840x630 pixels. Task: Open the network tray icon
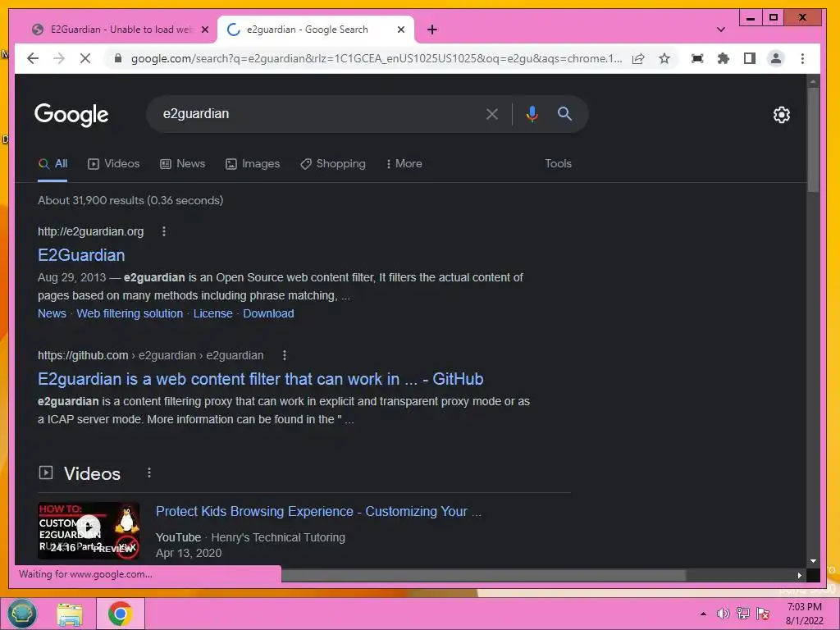coord(742,614)
